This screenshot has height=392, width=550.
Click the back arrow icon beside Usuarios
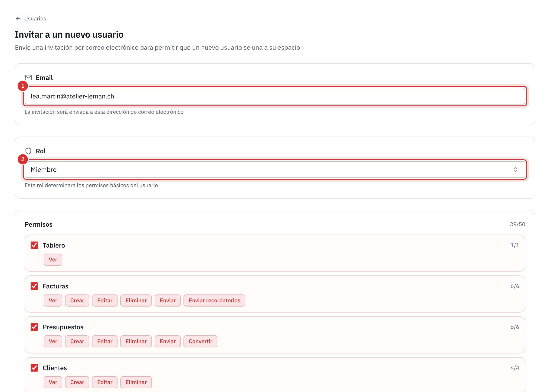[18, 19]
